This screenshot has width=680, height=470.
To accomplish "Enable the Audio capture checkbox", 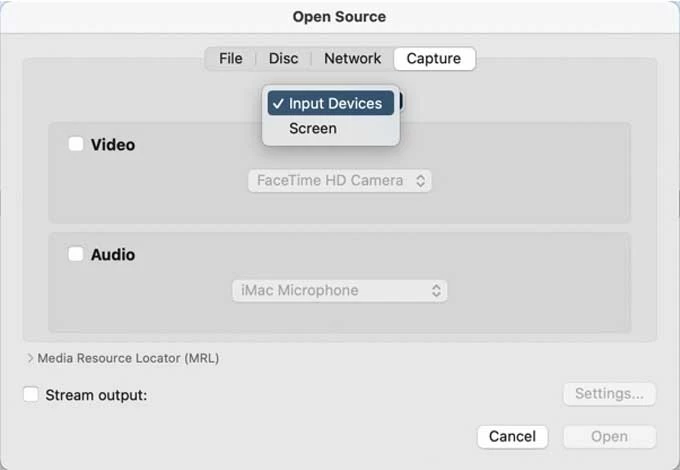I will [x=76, y=254].
